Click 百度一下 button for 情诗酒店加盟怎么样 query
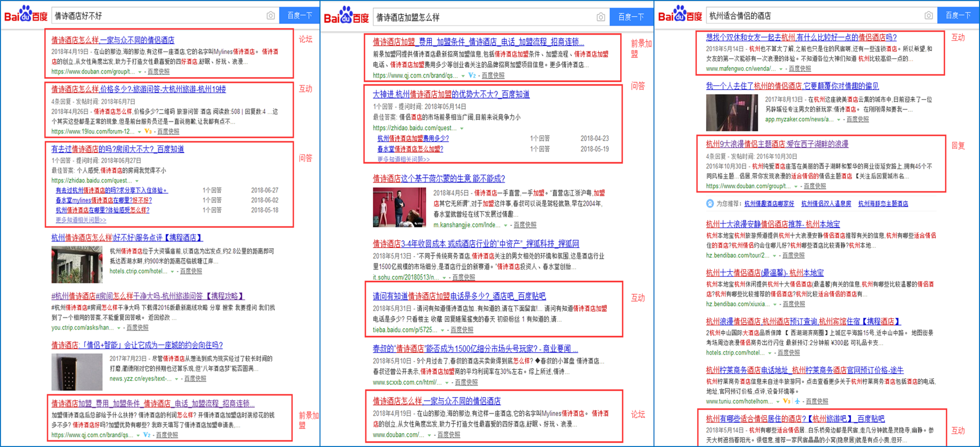 click(x=631, y=17)
